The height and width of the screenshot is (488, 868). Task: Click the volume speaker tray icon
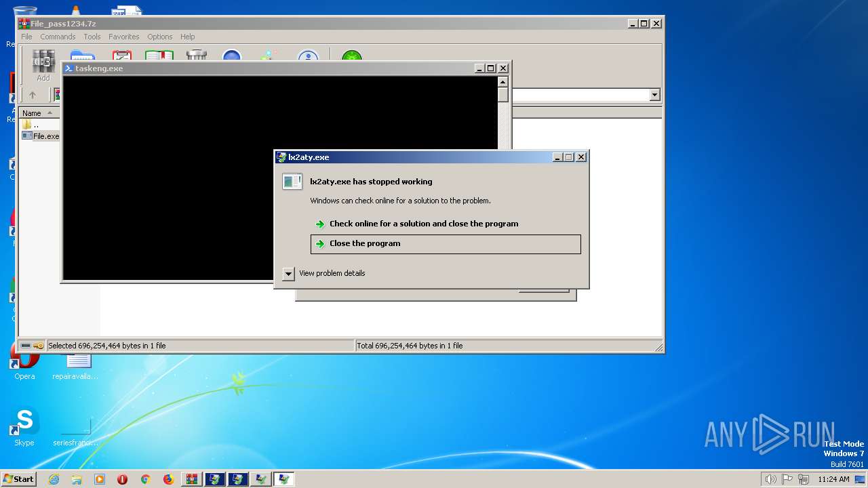tap(770, 479)
